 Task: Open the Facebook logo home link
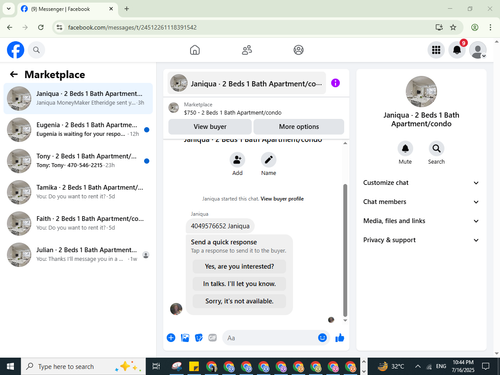[x=15, y=50]
